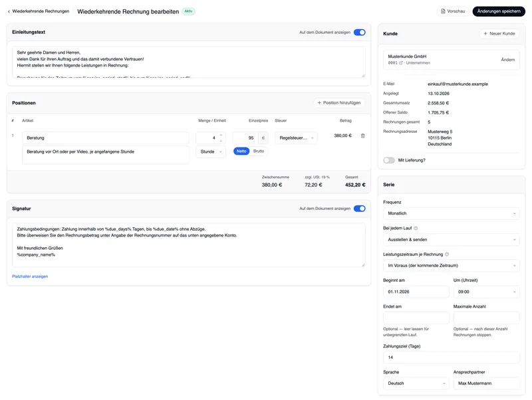Click the Vorschau button

coord(453,11)
